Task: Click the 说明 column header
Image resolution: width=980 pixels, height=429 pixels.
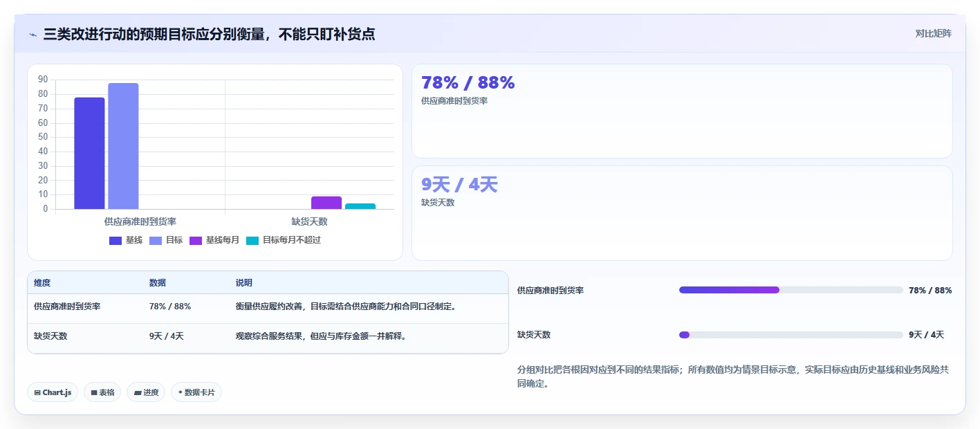Action: click(244, 283)
